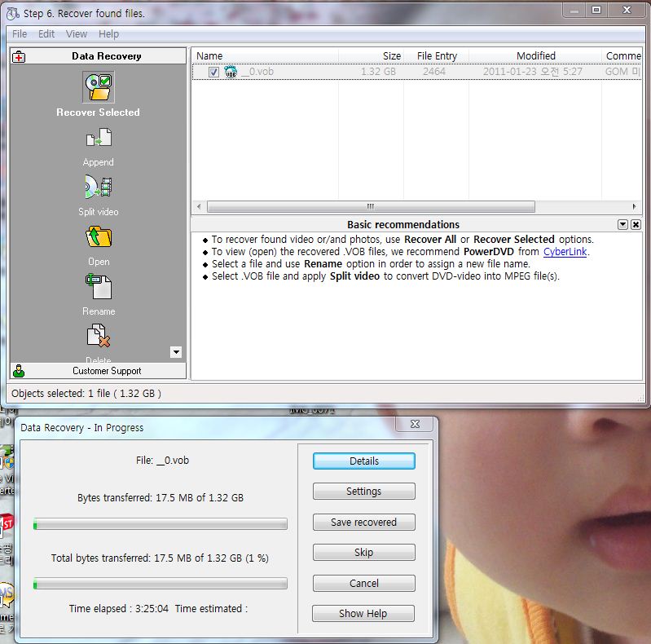Click the 2464 file entry cell
Viewport: 651px width, 644px height.
click(x=434, y=72)
